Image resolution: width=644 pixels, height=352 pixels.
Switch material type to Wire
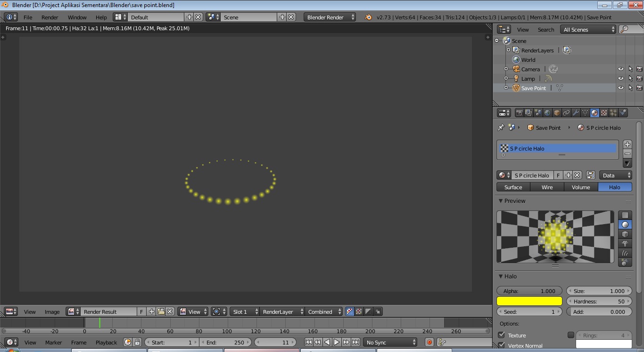tap(547, 187)
